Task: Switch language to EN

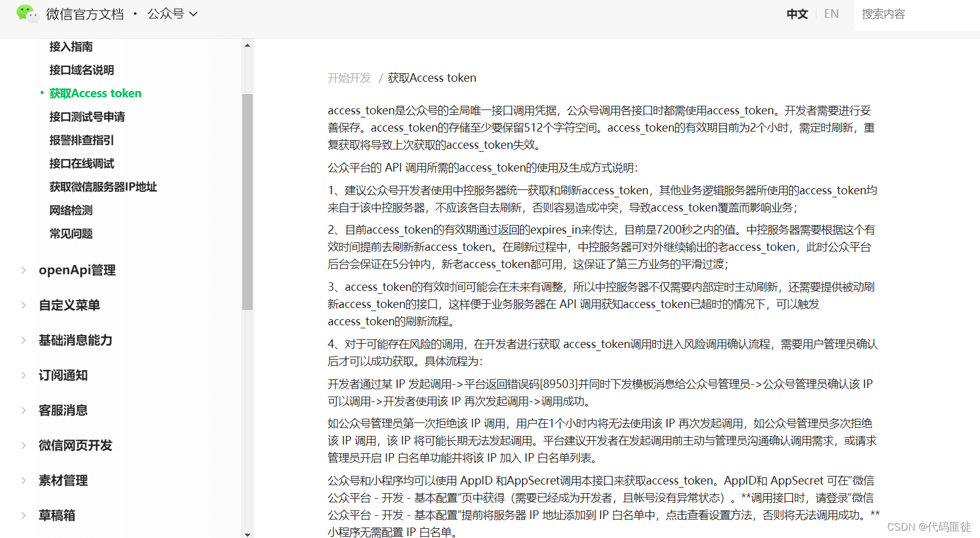Action: click(831, 14)
